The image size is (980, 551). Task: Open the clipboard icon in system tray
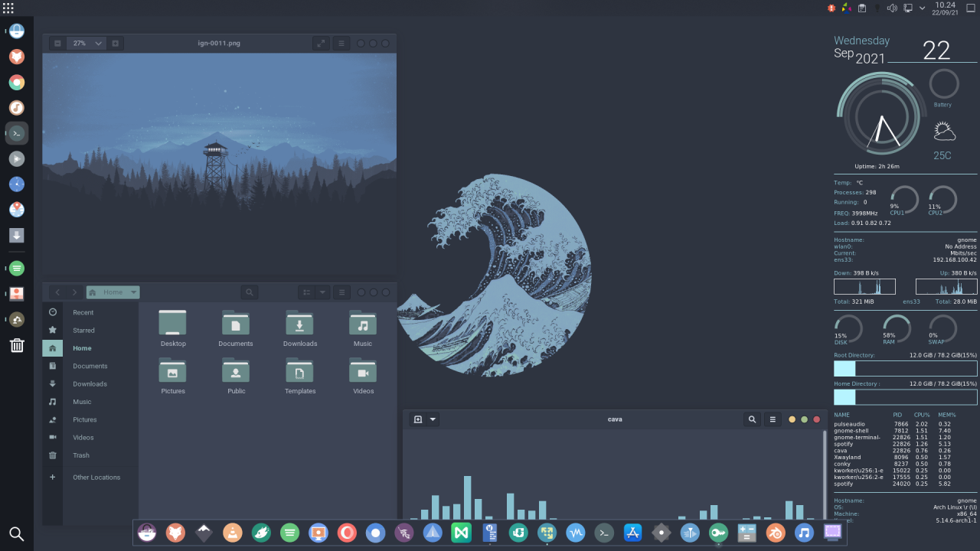pos(861,8)
